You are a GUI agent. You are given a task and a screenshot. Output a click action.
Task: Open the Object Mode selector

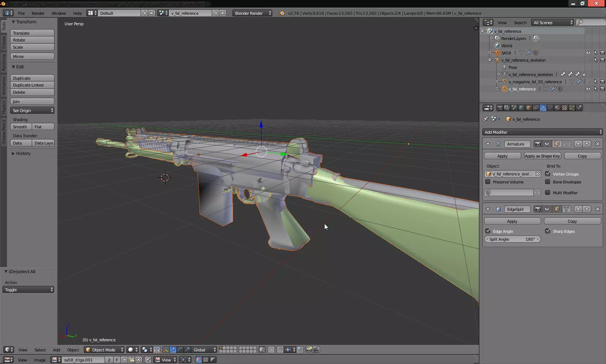pyautogui.click(x=104, y=350)
